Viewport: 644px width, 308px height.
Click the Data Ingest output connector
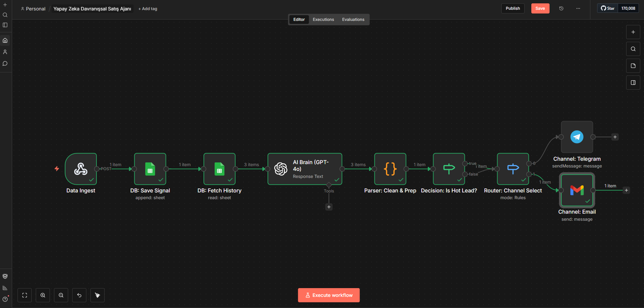click(97, 169)
